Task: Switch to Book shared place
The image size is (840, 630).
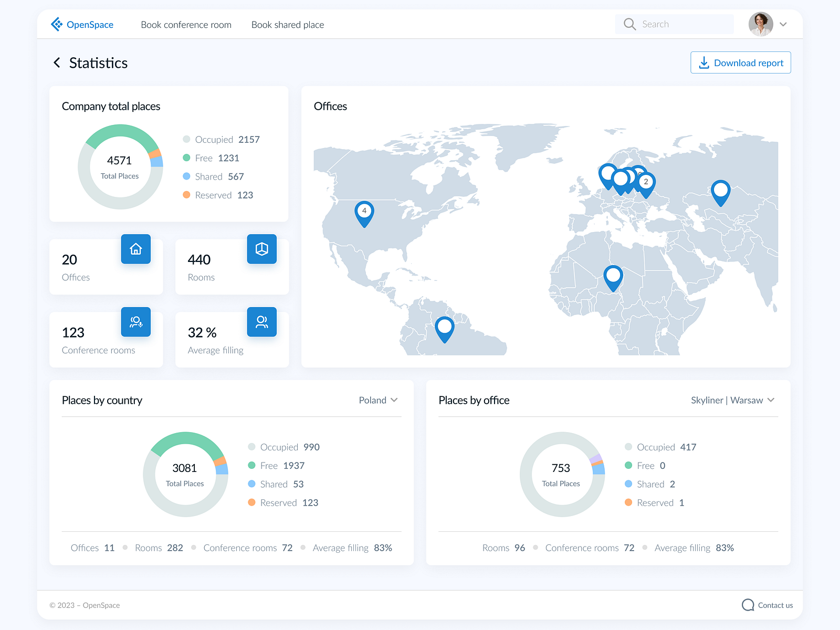Action: [x=287, y=25]
